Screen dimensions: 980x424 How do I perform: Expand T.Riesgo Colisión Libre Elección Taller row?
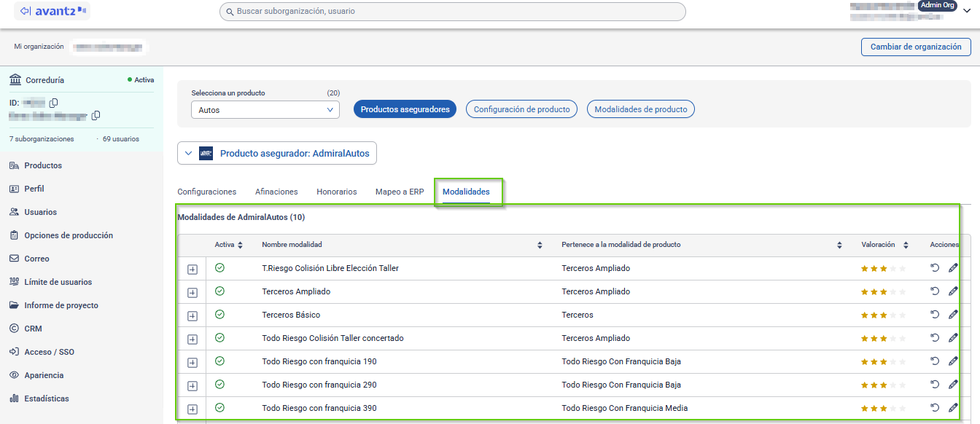coord(192,270)
